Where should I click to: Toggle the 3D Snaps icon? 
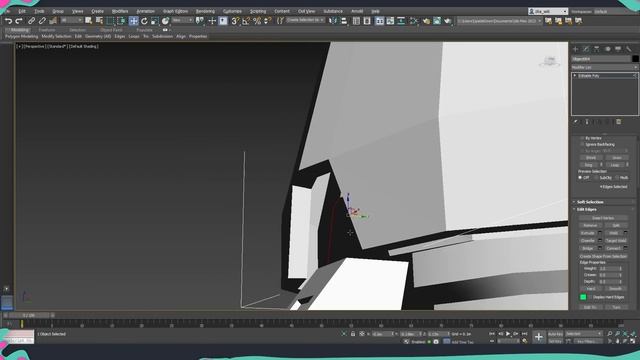(235, 21)
